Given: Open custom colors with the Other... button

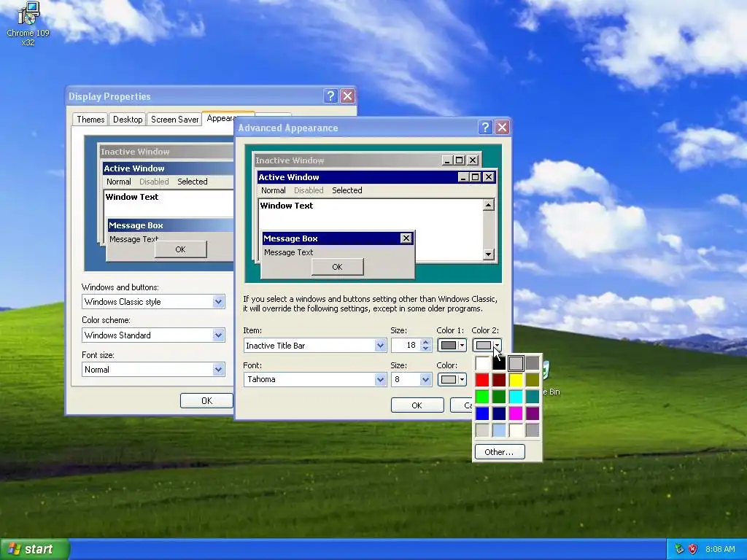Looking at the screenshot, I should coord(500,452).
